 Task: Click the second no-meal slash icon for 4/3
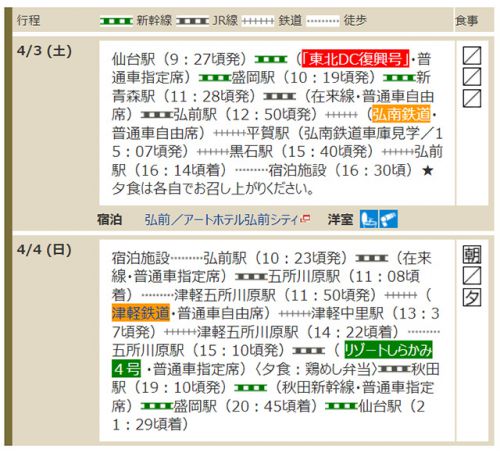point(472,77)
